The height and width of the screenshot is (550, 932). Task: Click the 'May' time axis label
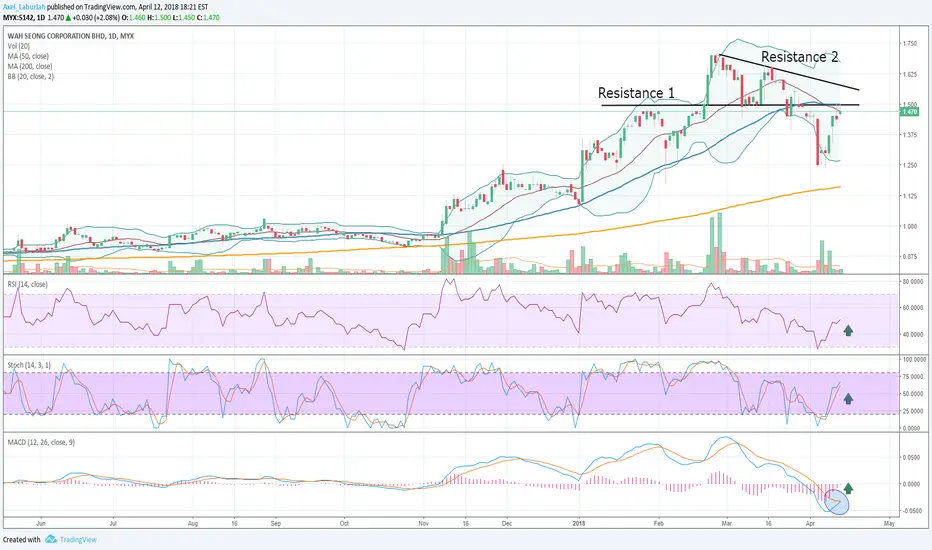click(x=889, y=524)
